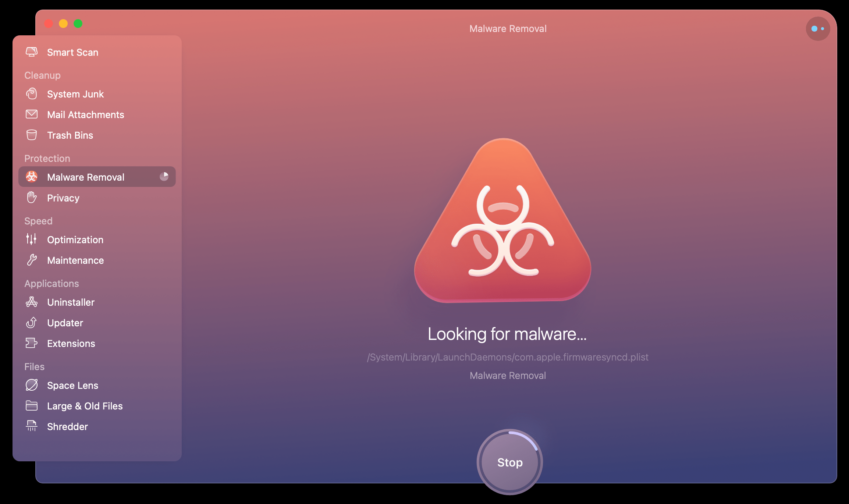Expand the Uninstaller applications section

71,302
